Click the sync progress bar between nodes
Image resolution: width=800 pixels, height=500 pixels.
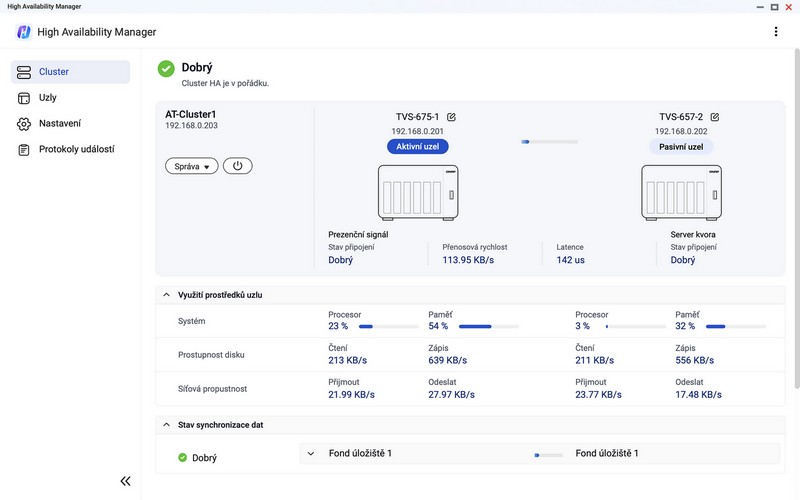(549, 142)
